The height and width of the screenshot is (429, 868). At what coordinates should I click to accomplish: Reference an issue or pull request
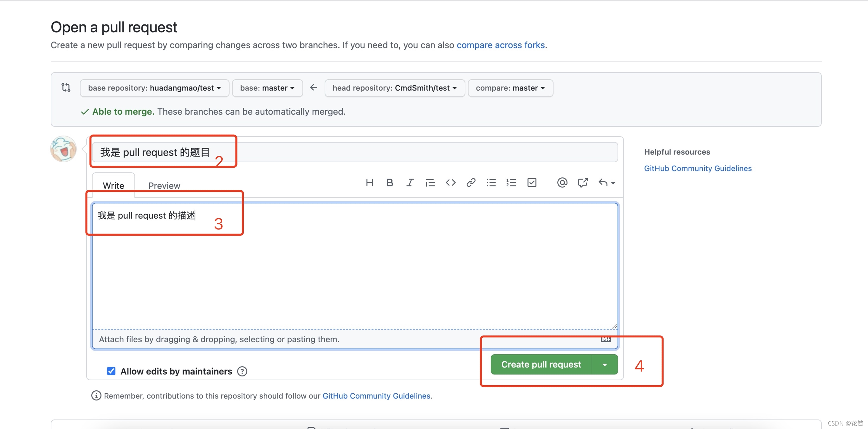click(x=583, y=182)
